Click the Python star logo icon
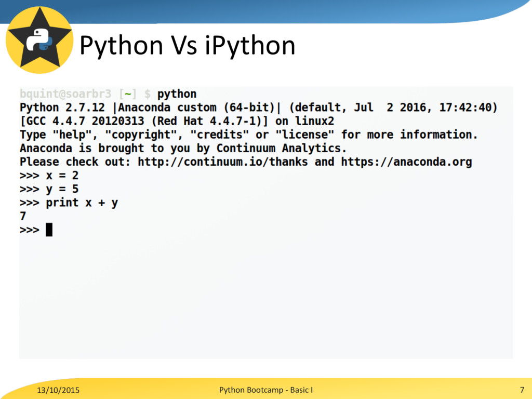The image size is (532, 399). coord(39,39)
